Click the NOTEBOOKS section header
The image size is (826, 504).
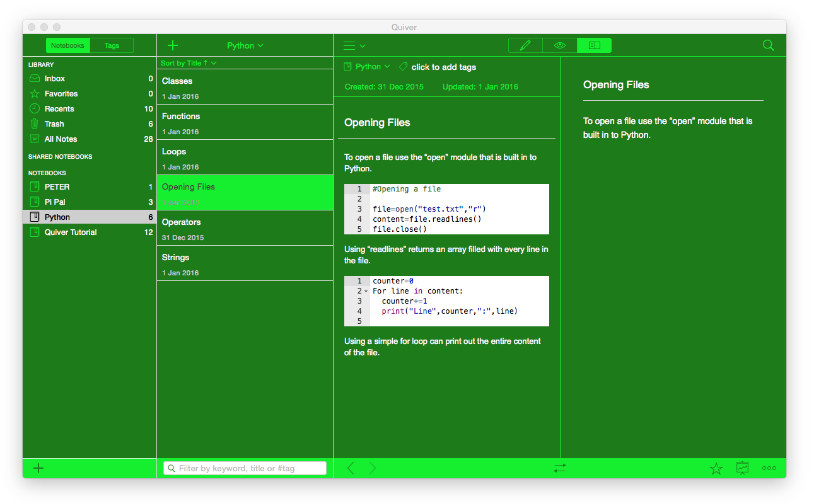(x=47, y=173)
